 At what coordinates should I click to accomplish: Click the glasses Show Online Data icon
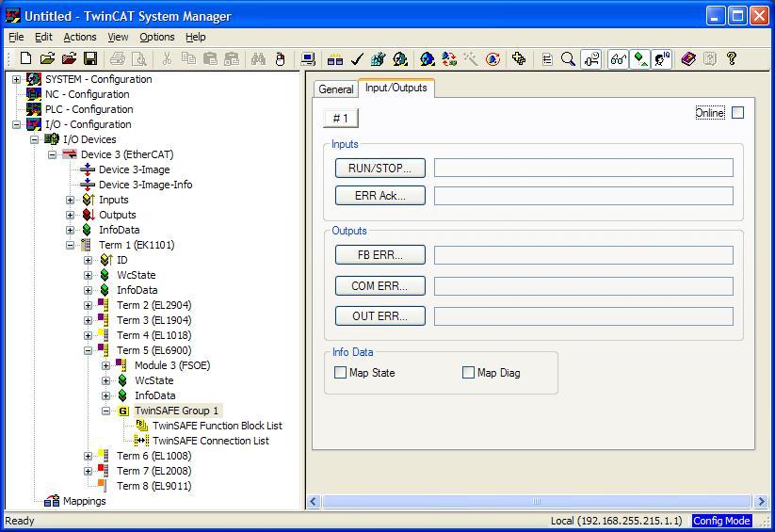tap(619, 58)
